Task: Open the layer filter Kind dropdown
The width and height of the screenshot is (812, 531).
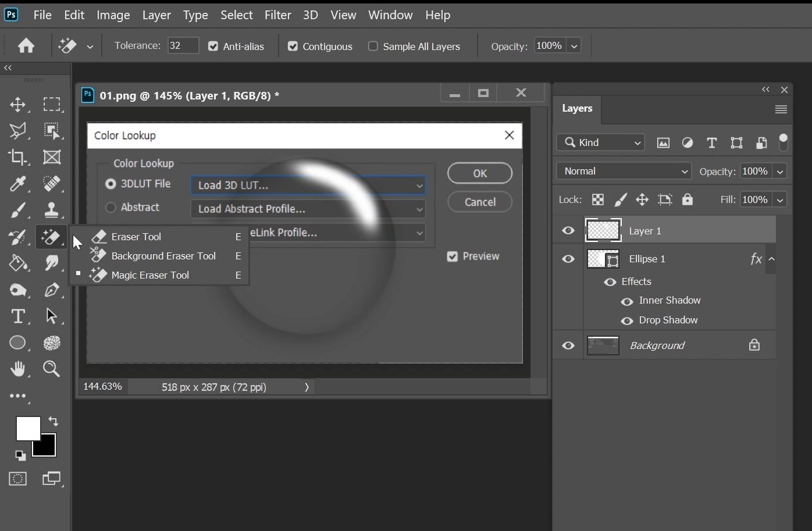Action: tap(601, 142)
